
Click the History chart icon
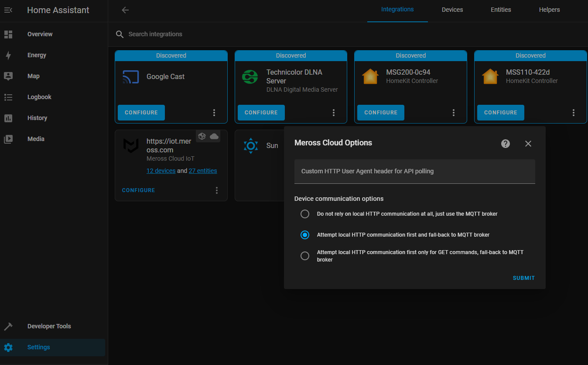click(8, 118)
